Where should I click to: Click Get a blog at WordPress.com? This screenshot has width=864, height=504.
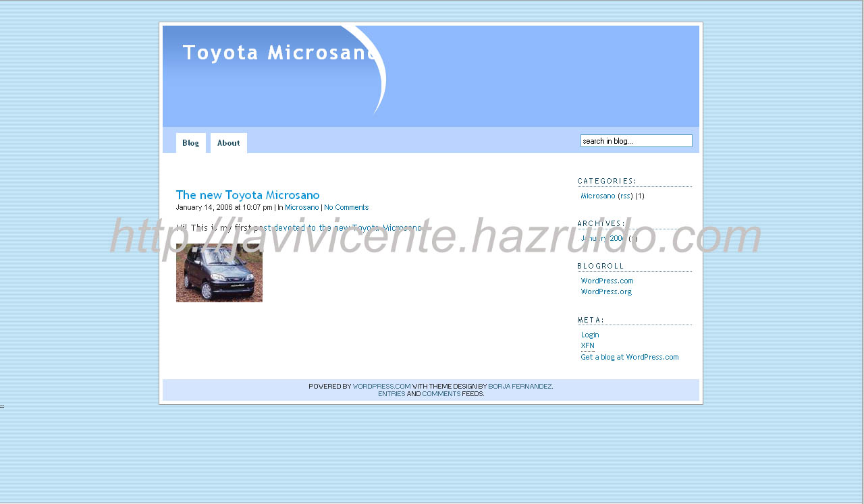tap(630, 357)
